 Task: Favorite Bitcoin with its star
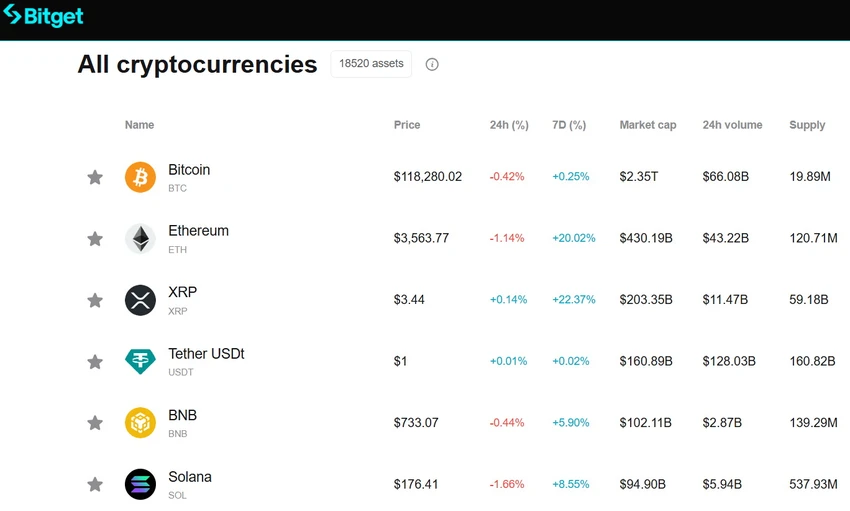click(x=95, y=177)
